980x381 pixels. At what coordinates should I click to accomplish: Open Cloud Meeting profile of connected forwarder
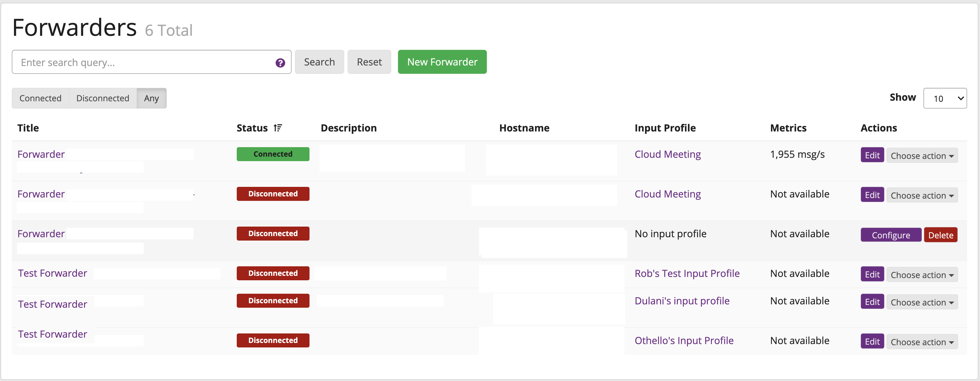click(667, 154)
